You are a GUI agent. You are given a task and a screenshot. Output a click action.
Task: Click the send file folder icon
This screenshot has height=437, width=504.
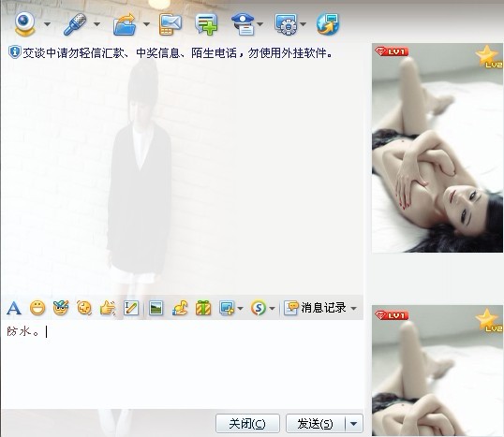[125, 23]
